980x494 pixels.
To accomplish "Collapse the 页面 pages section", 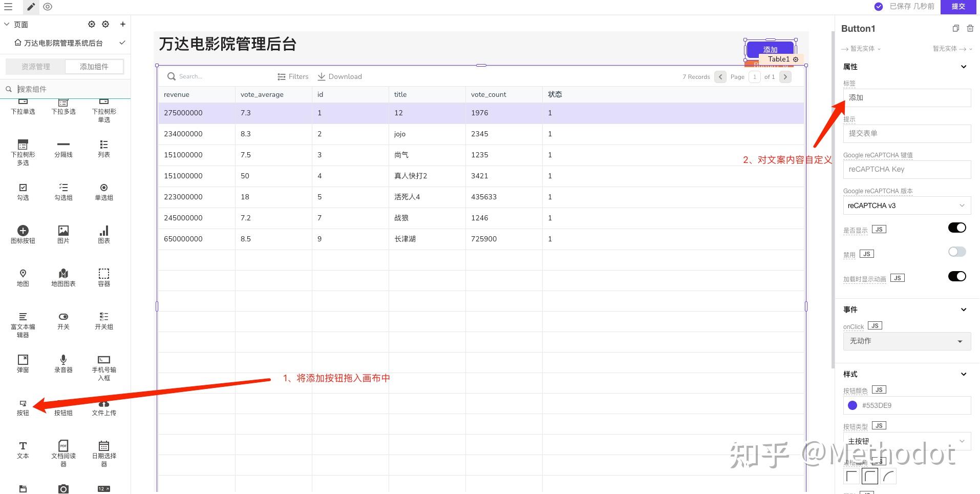I will click(x=7, y=24).
